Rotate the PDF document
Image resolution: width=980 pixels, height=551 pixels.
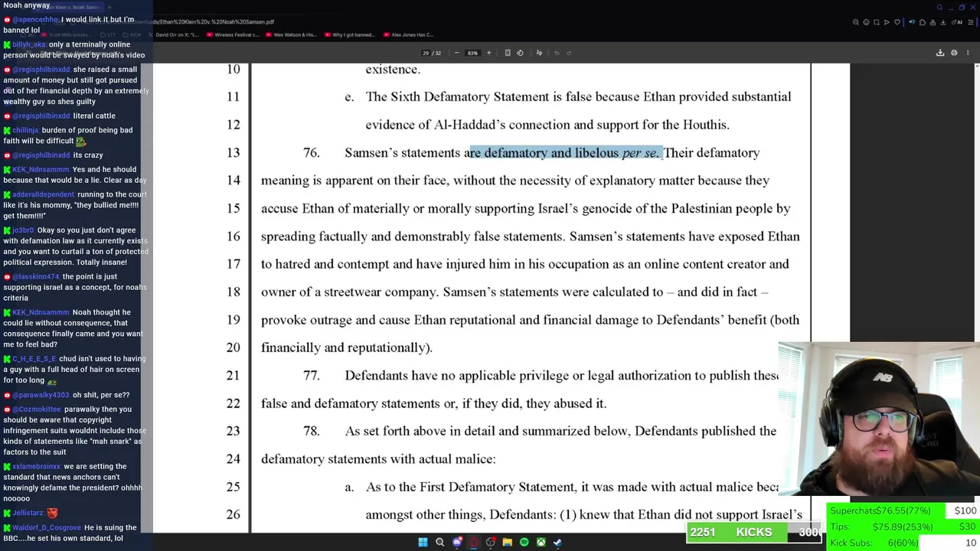point(520,53)
